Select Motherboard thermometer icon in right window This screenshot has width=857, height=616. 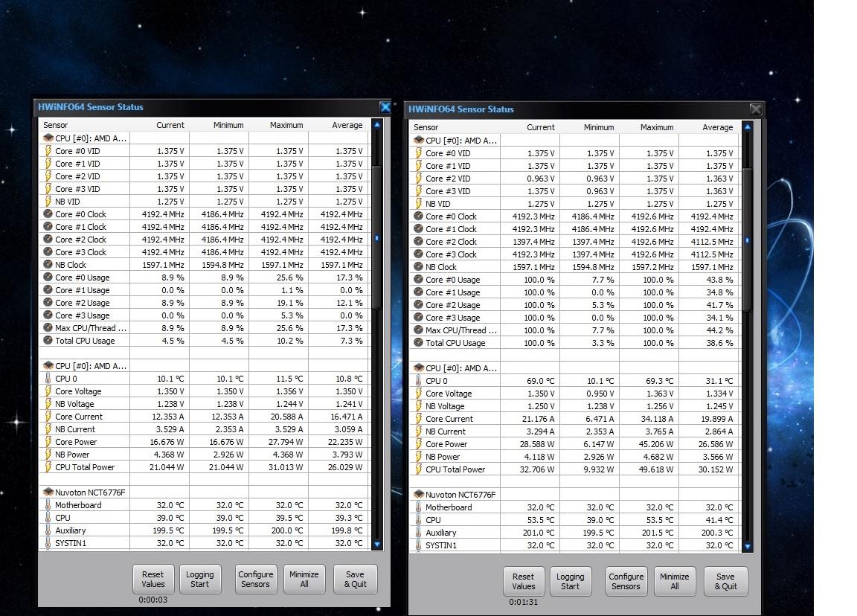click(419, 507)
